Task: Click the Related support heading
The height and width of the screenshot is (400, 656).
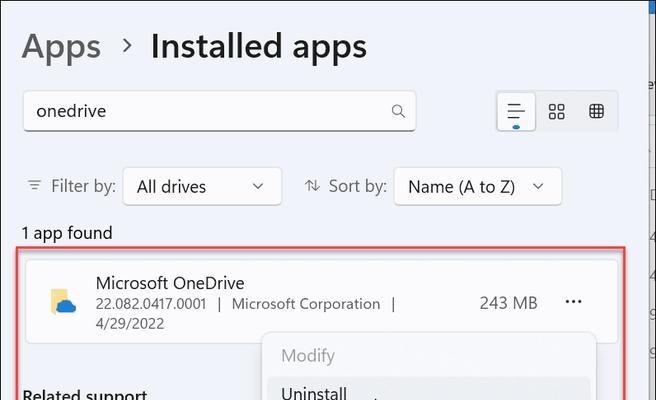Action: pos(85,394)
